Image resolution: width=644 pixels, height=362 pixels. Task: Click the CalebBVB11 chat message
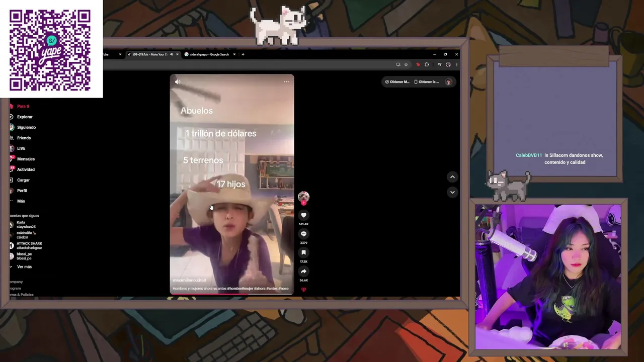pyautogui.click(x=559, y=159)
